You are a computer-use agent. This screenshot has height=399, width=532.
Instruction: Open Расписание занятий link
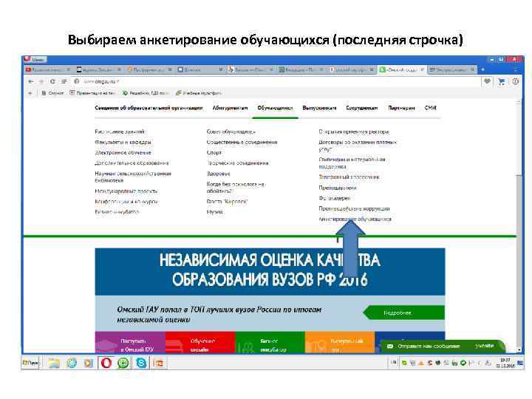click(120, 132)
